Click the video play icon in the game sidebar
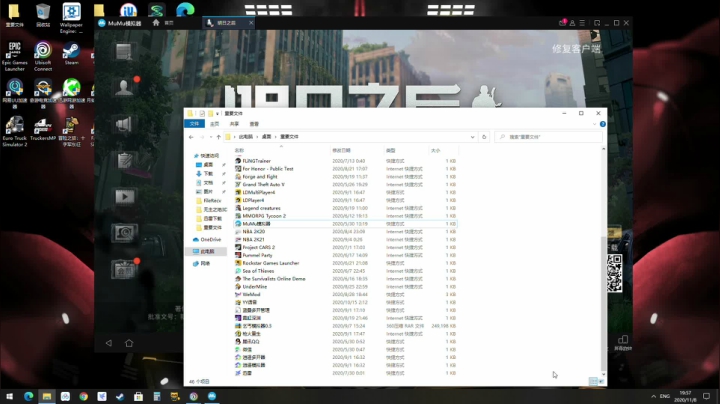 [124, 196]
